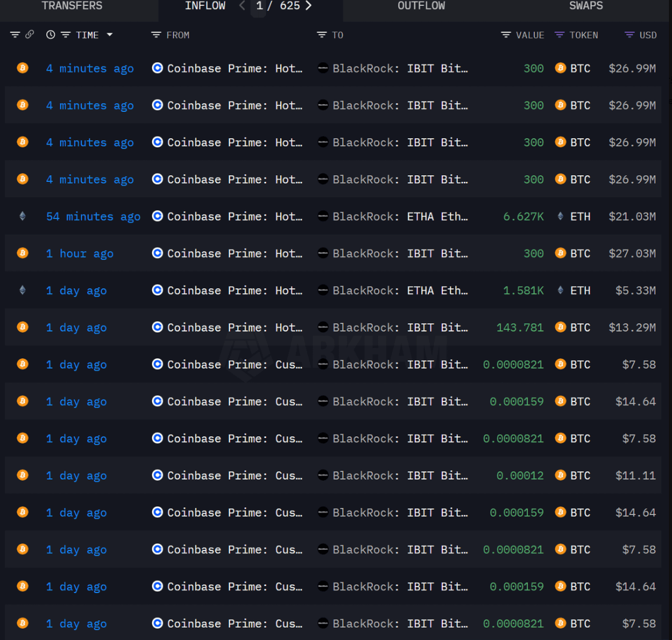This screenshot has width=672, height=640.
Task: Click the $21.03M USD amount
Action: (632, 217)
